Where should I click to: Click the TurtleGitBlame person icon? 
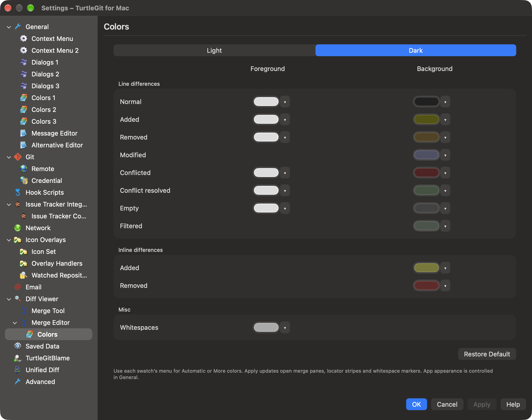click(x=18, y=358)
